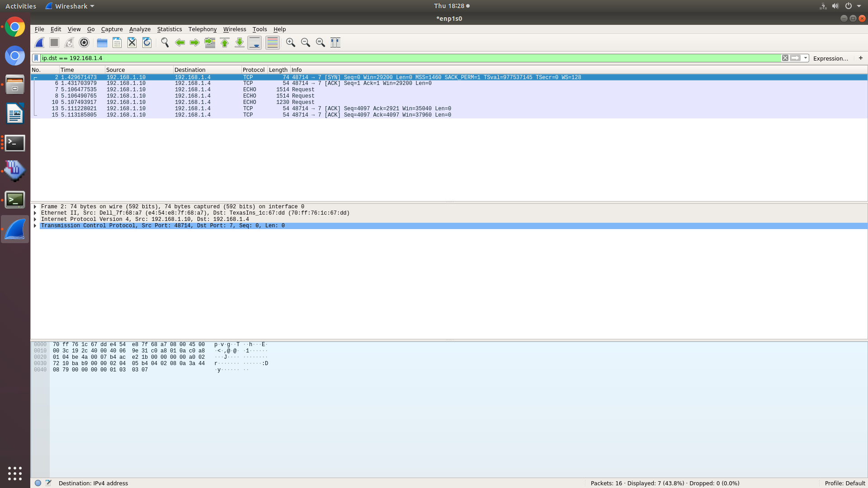Expand the Transmission Control Protocol tree
Image resolution: width=868 pixels, height=488 pixels.
click(x=35, y=226)
